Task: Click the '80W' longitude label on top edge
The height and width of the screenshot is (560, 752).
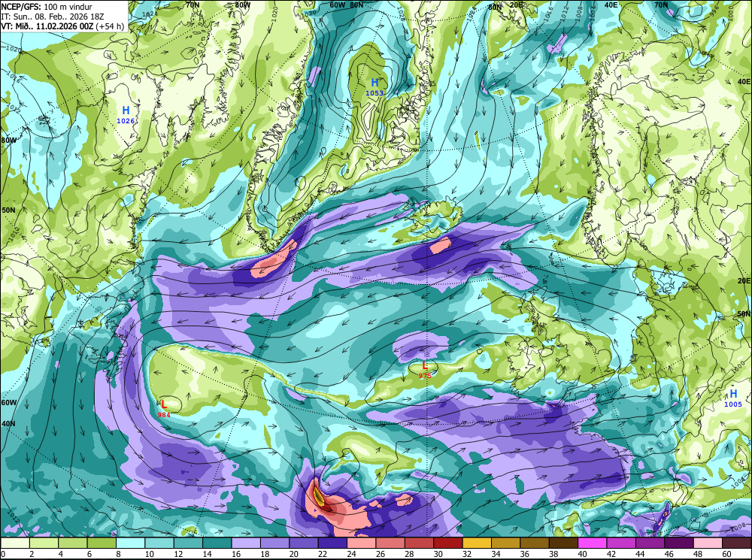Action: coord(243,5)
